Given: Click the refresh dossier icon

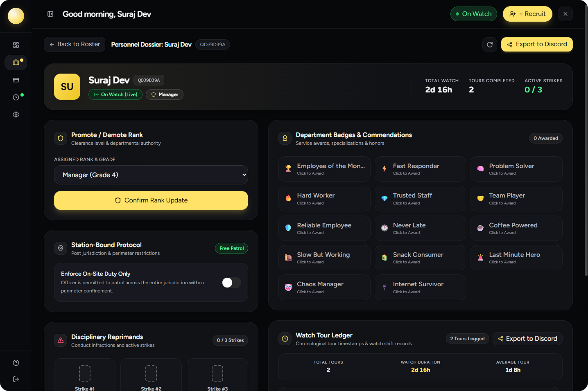Looking at the screenshot, I should (x=490, y=45).
